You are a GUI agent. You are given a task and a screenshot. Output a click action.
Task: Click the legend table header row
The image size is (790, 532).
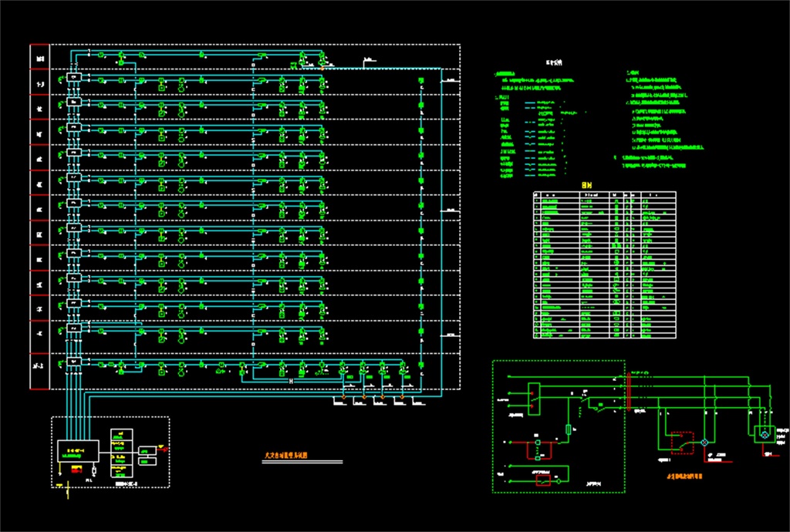point(604,195)
